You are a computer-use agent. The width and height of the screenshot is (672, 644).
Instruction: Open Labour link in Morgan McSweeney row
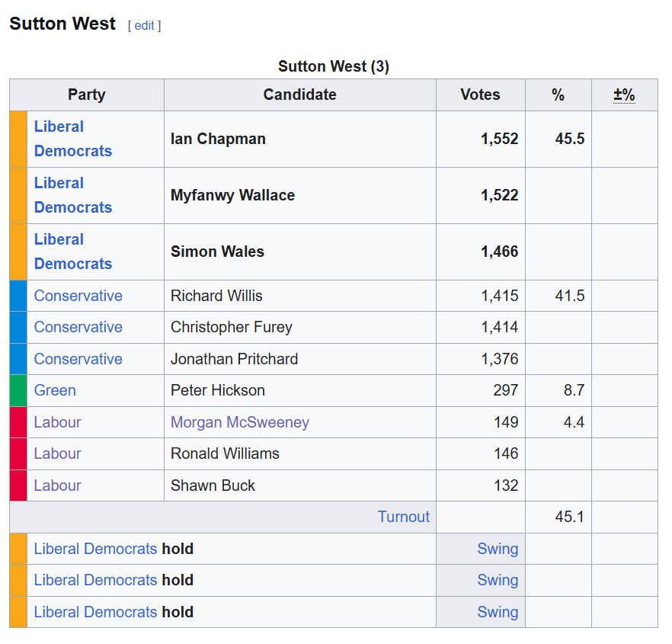(x=57, y=422)
